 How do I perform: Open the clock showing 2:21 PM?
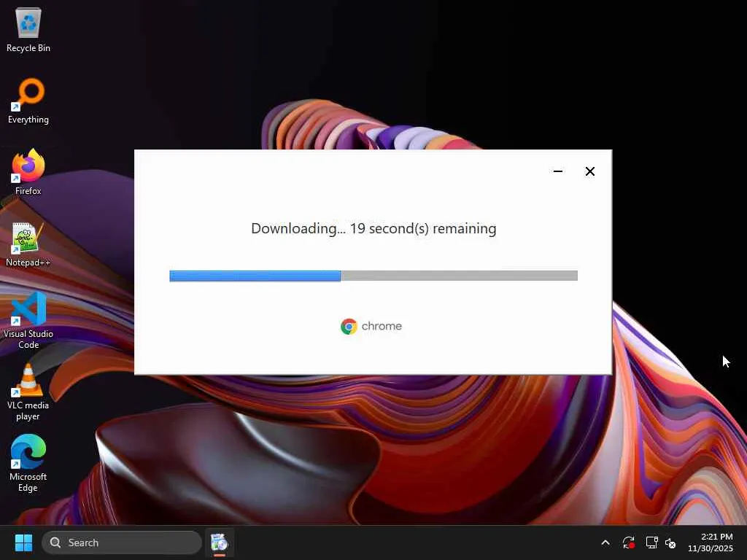pyautogui.click(x=711, y=542)
